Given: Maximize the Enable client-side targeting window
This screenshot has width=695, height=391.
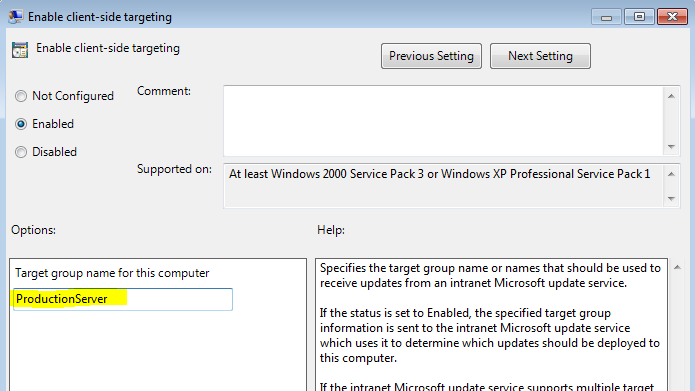Looking at the screenshot, I should [639, 17].
